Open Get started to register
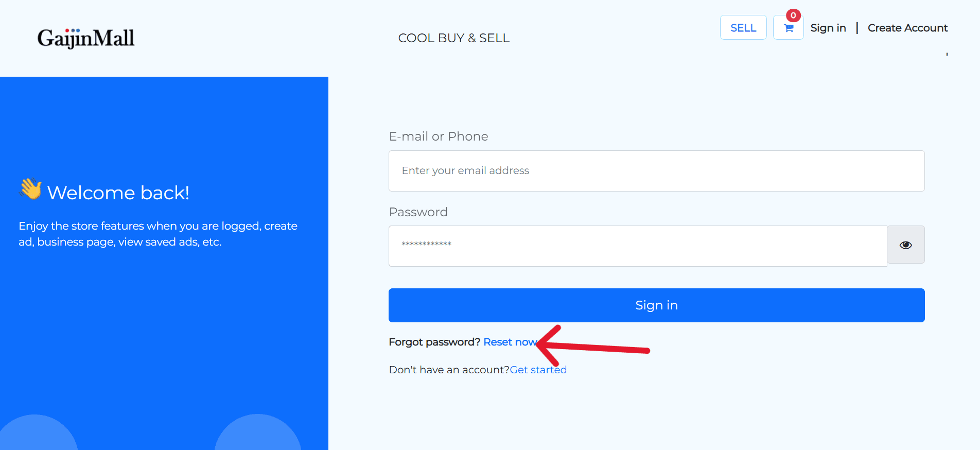 tap(538, 369)
